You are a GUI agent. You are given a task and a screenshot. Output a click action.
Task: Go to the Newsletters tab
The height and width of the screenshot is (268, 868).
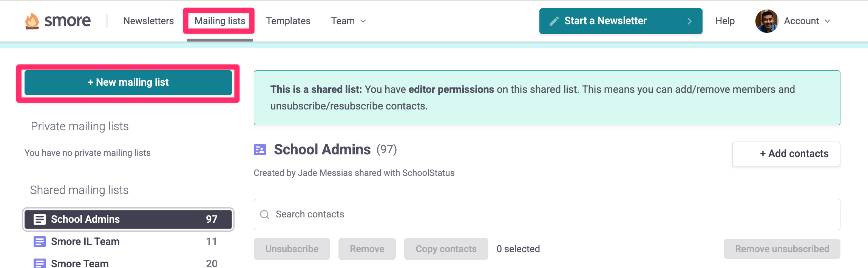[x=148, y=21]
